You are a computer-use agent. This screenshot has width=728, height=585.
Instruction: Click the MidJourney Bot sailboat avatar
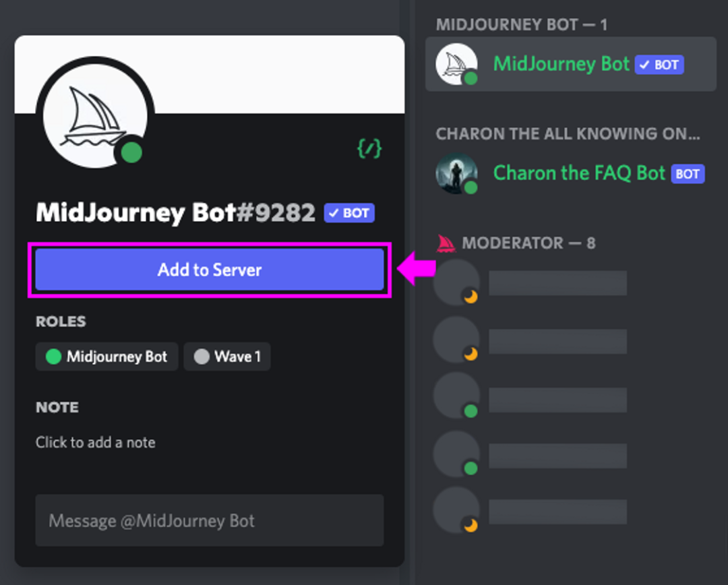click(x=98, y=115)
